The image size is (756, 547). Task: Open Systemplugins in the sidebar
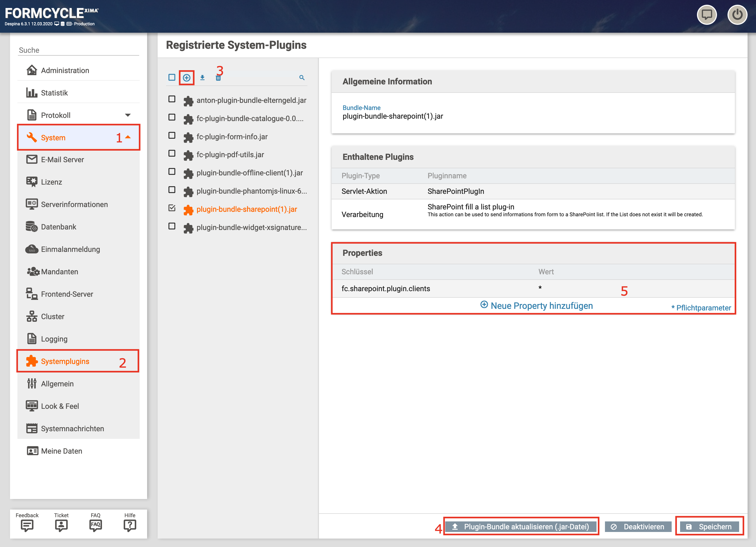point(65,361)
